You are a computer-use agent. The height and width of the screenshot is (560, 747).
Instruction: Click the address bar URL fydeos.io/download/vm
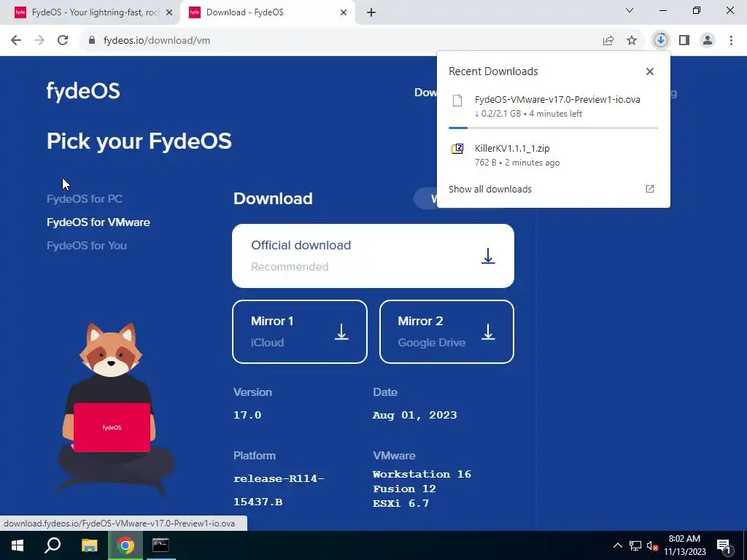[x=157, y=41]
